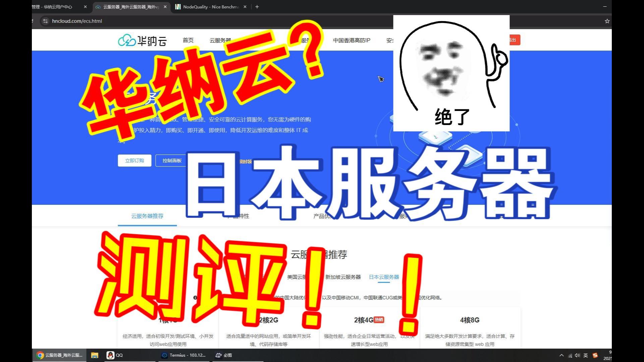Click the 热销 badge on 2核4G
The image size is (644, 362).
[x=379, y=320]
